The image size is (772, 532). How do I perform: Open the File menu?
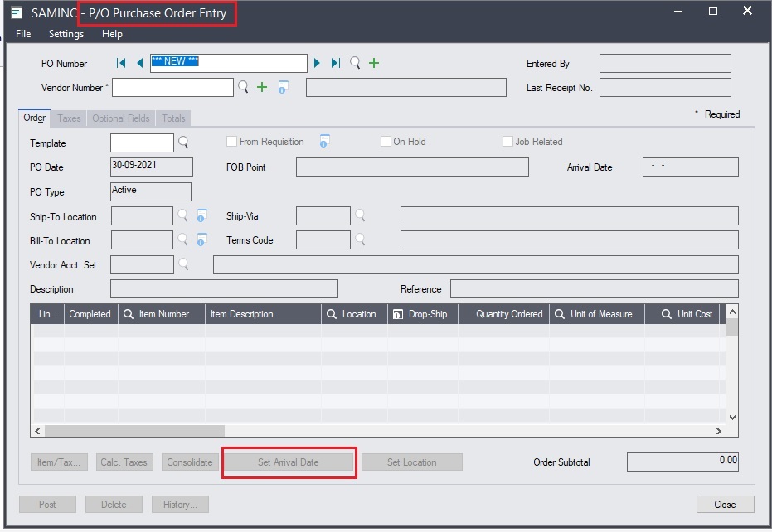[23, 34]
